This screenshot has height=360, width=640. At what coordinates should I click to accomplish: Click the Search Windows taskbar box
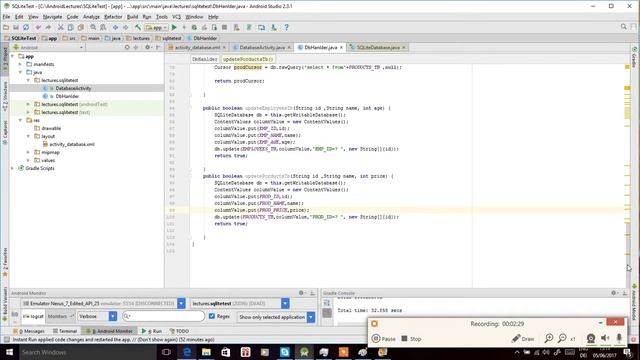point(87,352)
